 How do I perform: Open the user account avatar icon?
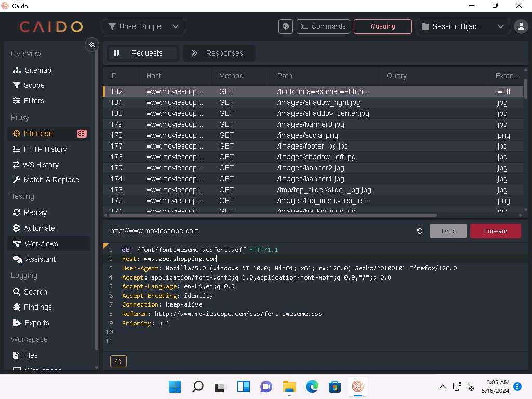tap(520, 26)
